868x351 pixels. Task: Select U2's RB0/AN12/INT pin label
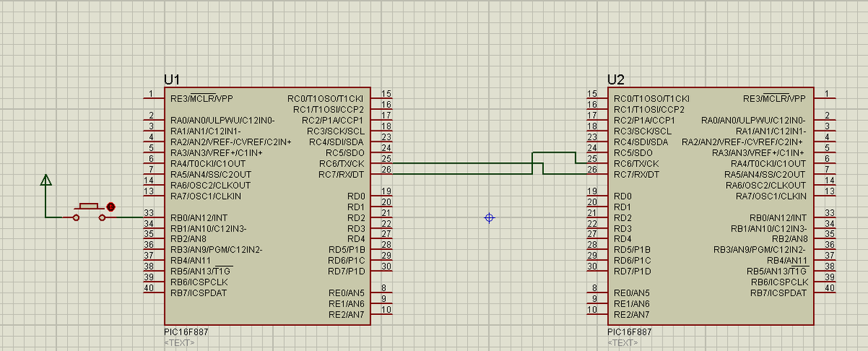(778, 217)
